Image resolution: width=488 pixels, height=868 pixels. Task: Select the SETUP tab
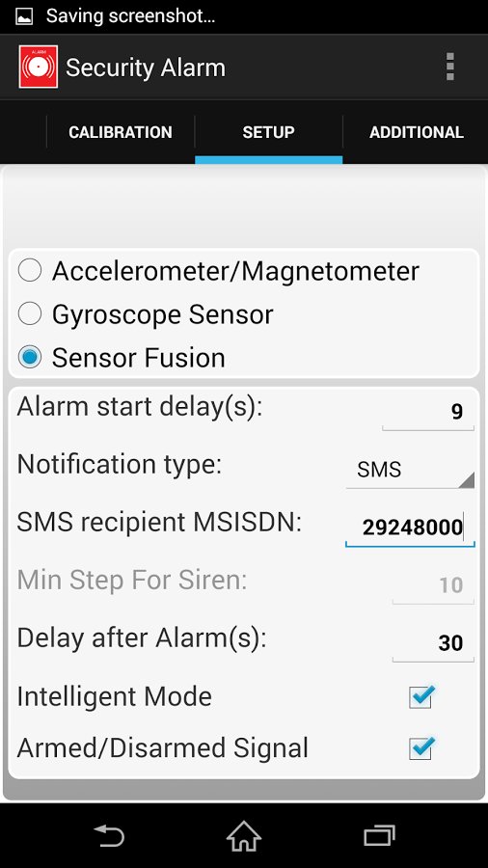[x=268, y=132]
